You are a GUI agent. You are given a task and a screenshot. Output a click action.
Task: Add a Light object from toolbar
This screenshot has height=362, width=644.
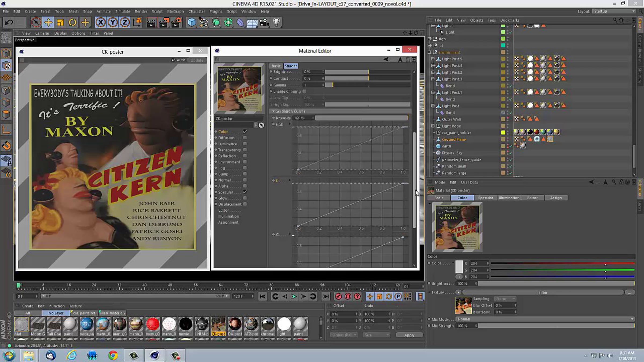tap(276, 23)
